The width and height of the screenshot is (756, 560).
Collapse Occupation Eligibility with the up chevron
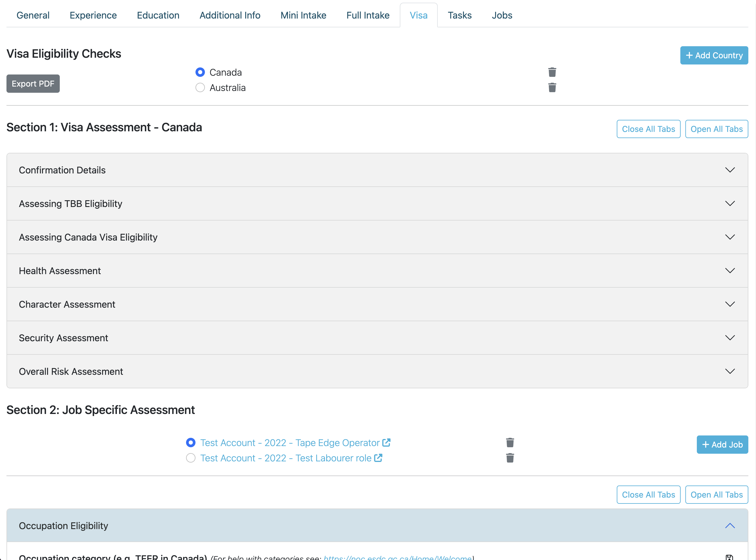(730, 526)
